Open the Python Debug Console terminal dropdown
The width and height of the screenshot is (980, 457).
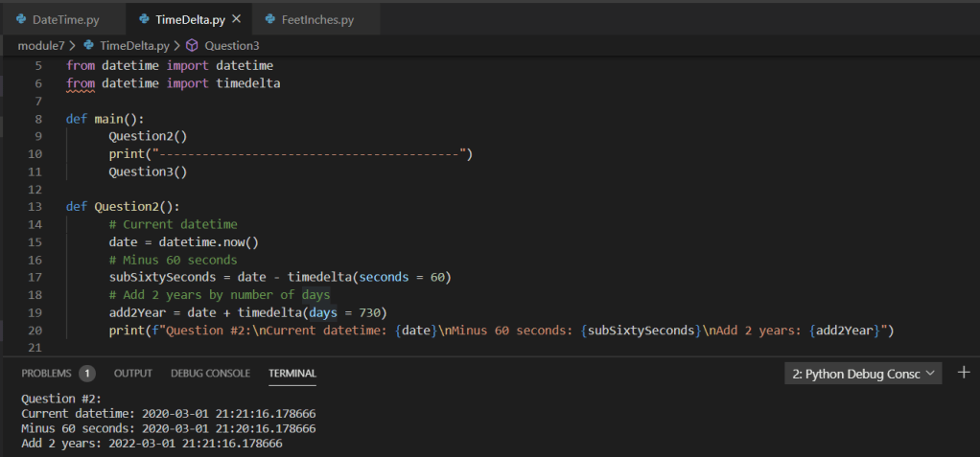click(x=862, y=374)
